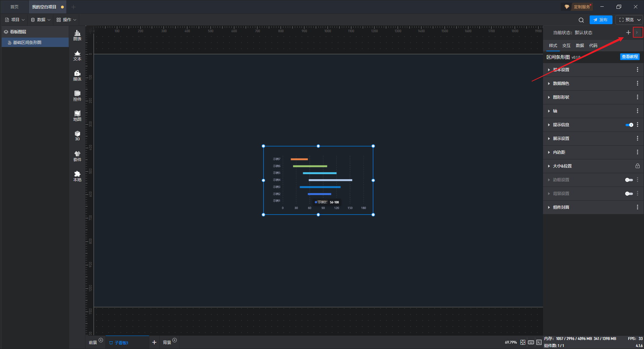
Task: Open the 图表 chart components panel
Action: tap(77, 35)
